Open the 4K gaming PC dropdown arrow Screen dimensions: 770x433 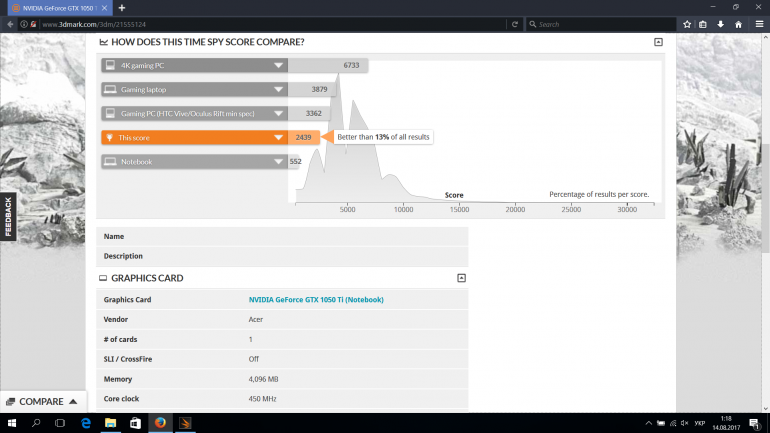coord(278,65)
